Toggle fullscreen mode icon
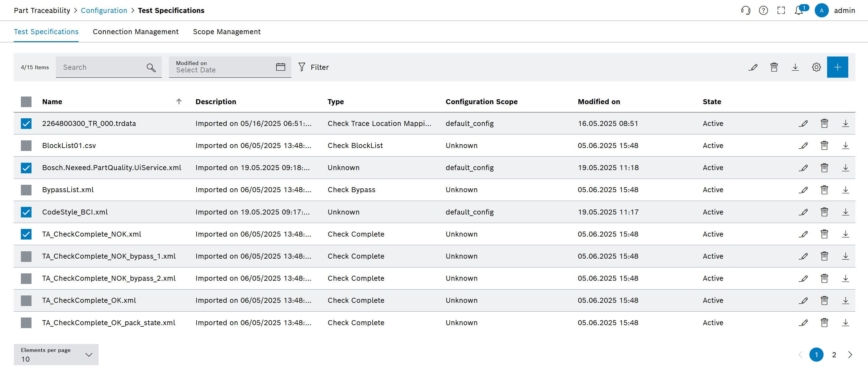Image resolution: width=868 pixels, height=369 pixels. 781,11
